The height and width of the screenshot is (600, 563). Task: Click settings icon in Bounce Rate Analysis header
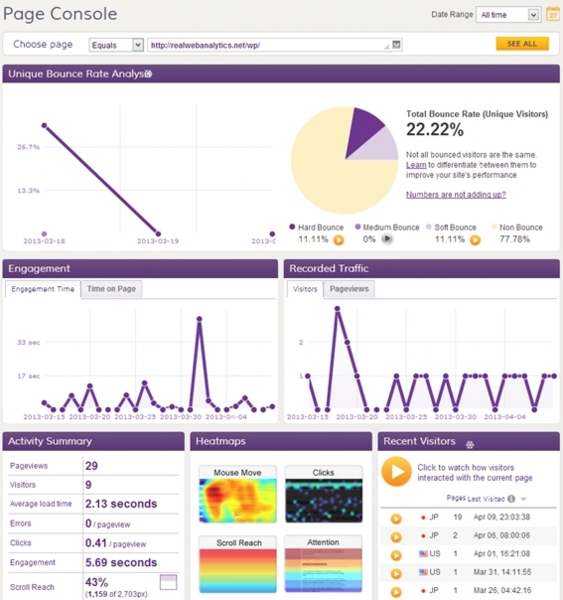point(149,73)
